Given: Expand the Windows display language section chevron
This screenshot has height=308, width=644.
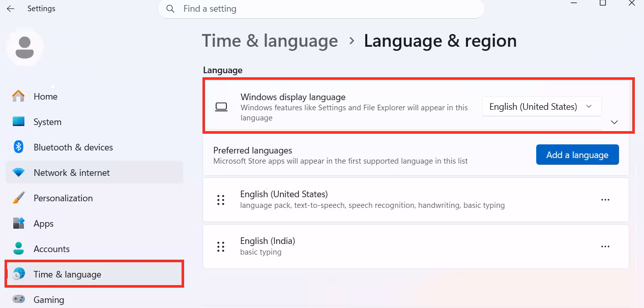Looking at the screenshot, I should point(614,122).
